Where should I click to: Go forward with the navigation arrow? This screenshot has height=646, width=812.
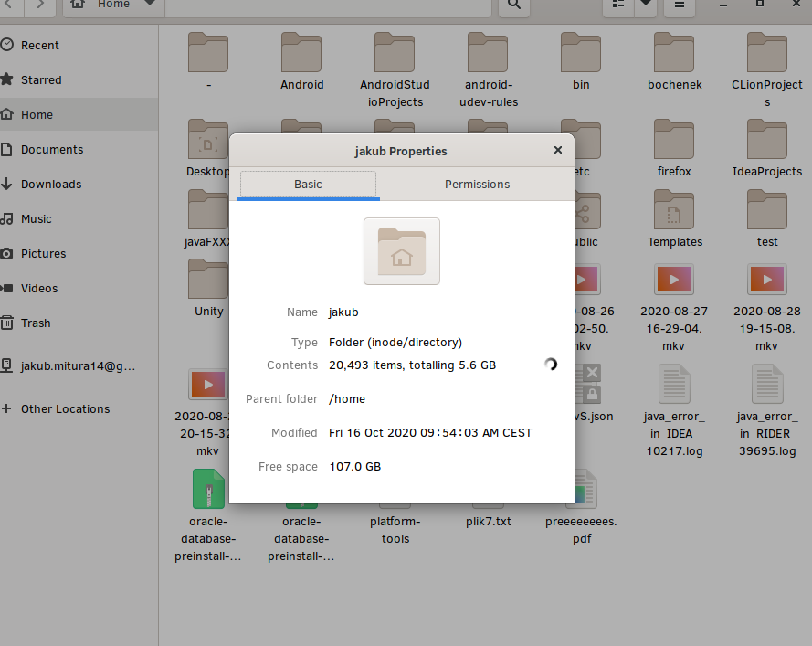40,5
